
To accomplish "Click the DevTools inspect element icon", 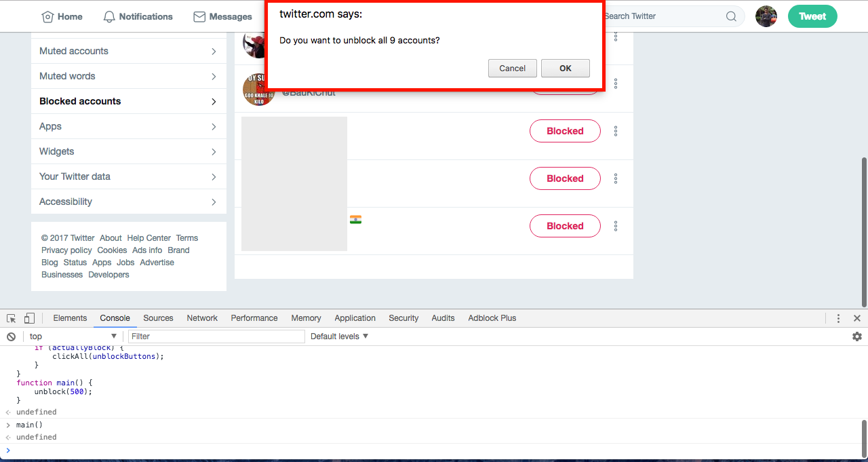I will (12, 318).
